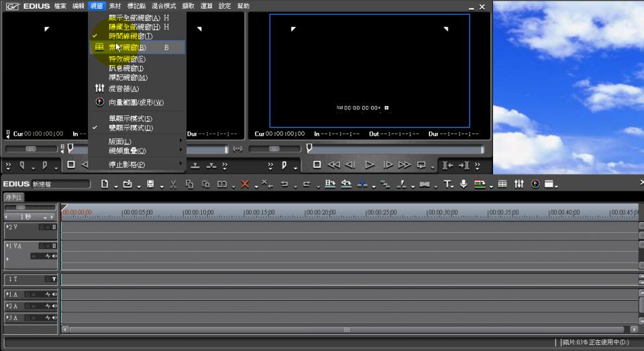Click the microphone voice-over icon

(464, 184)
